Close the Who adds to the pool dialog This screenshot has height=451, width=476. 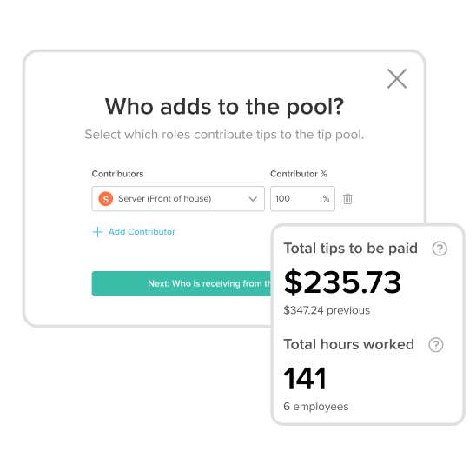coord(397,79)
